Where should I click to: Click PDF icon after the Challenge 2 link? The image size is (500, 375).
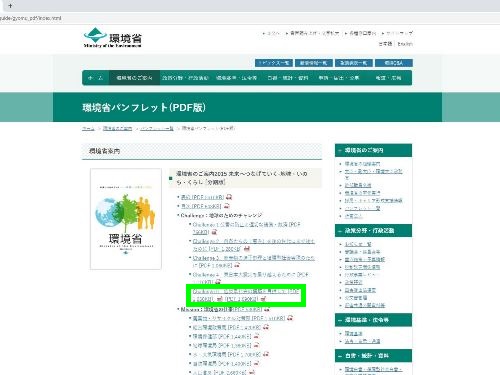[247, 249]
